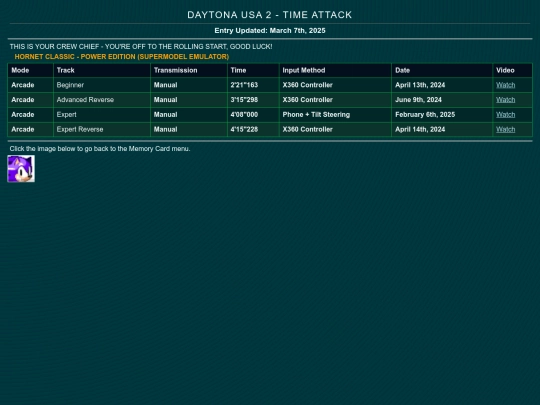Open the Watch link for 4'08"000 Expert run
Image resolution: width=540 pixels, height=405 pixels.
505,115
